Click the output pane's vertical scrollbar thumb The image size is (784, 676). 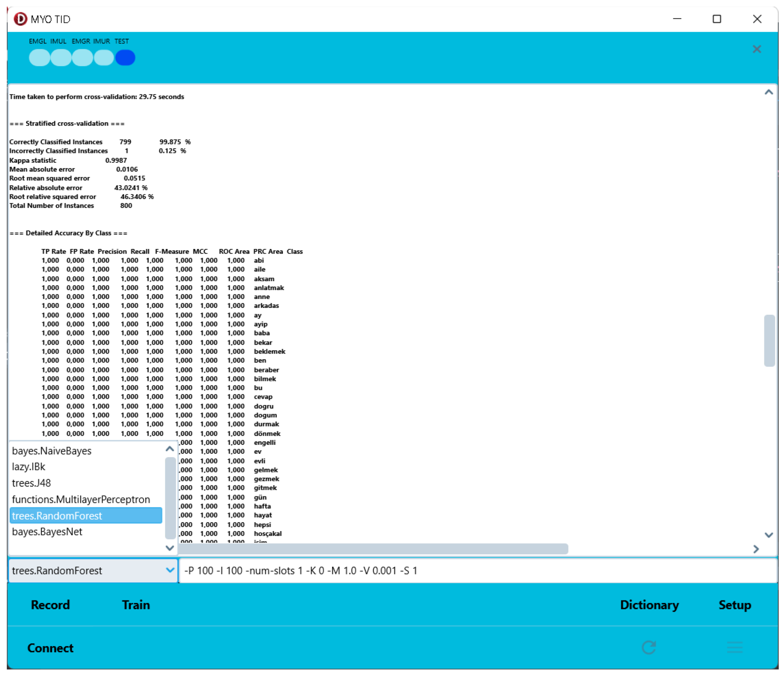point(769,340)
